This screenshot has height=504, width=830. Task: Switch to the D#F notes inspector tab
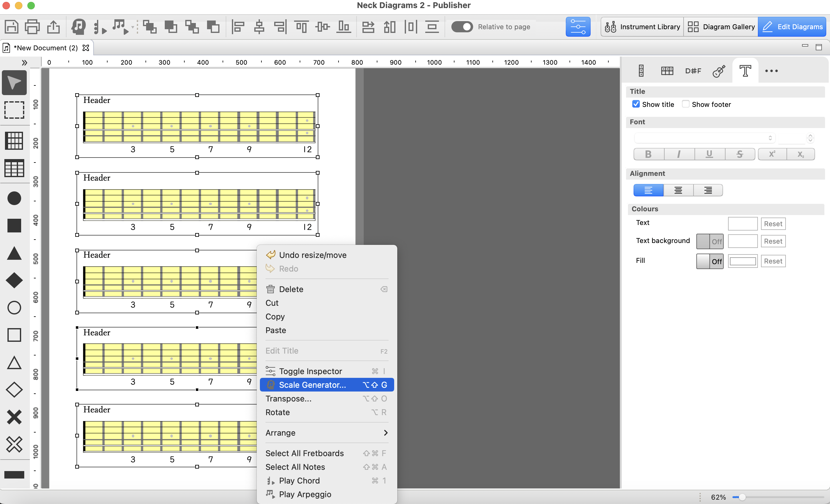[693, 71]
